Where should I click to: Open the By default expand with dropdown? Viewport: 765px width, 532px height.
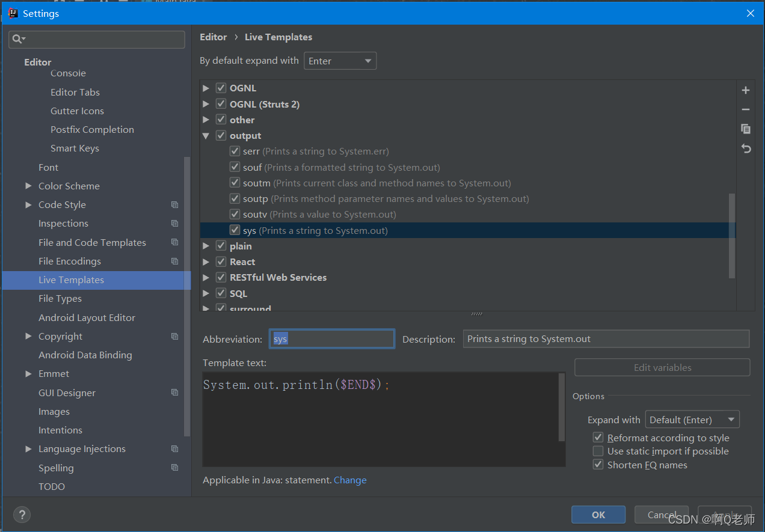tap(340, 61)
